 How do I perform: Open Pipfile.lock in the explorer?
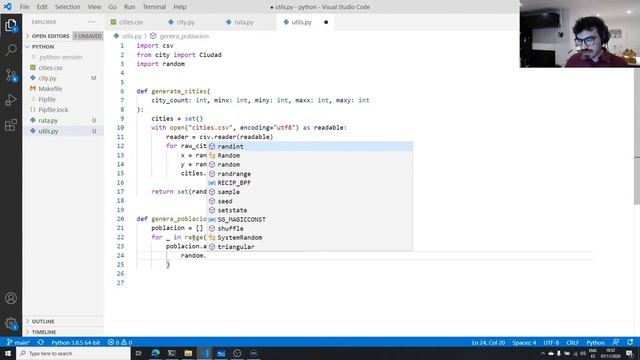(63, 110)
